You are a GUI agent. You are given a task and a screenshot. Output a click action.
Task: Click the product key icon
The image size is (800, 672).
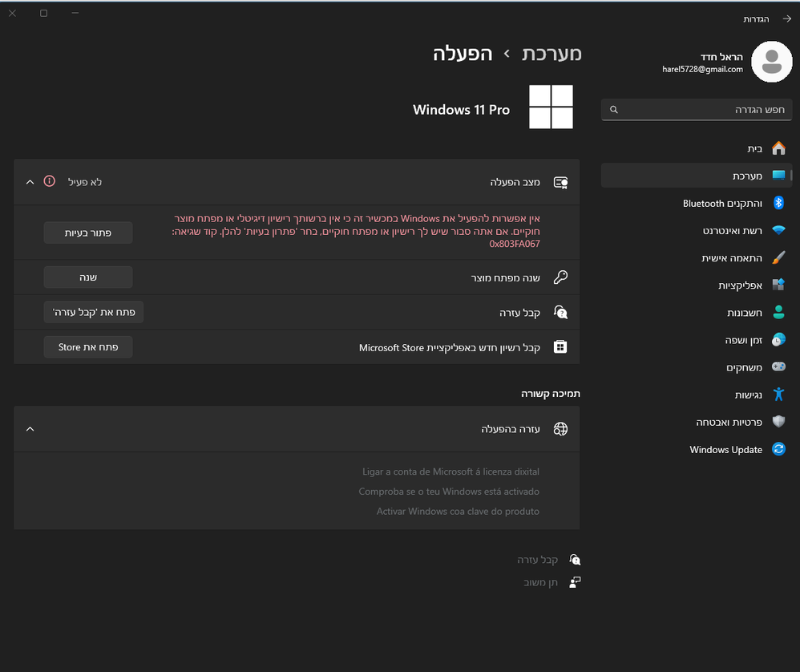tap(560, 277)
